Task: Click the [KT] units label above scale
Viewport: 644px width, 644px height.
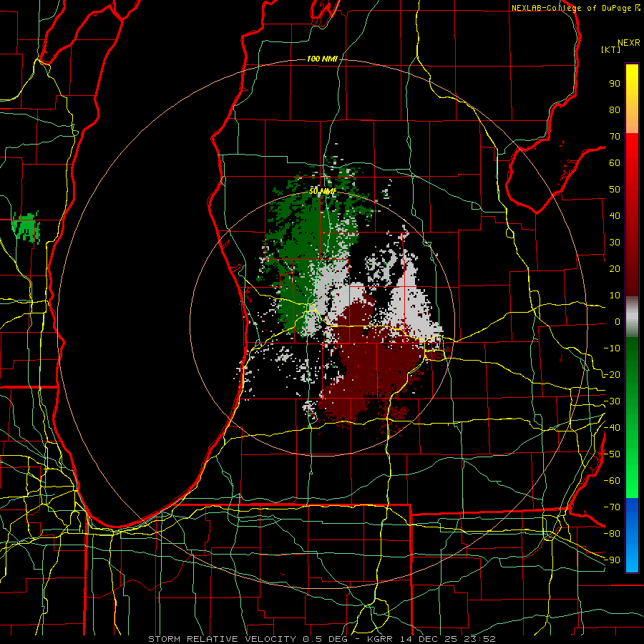Action: pyautogui.click(x=610, y=49)
